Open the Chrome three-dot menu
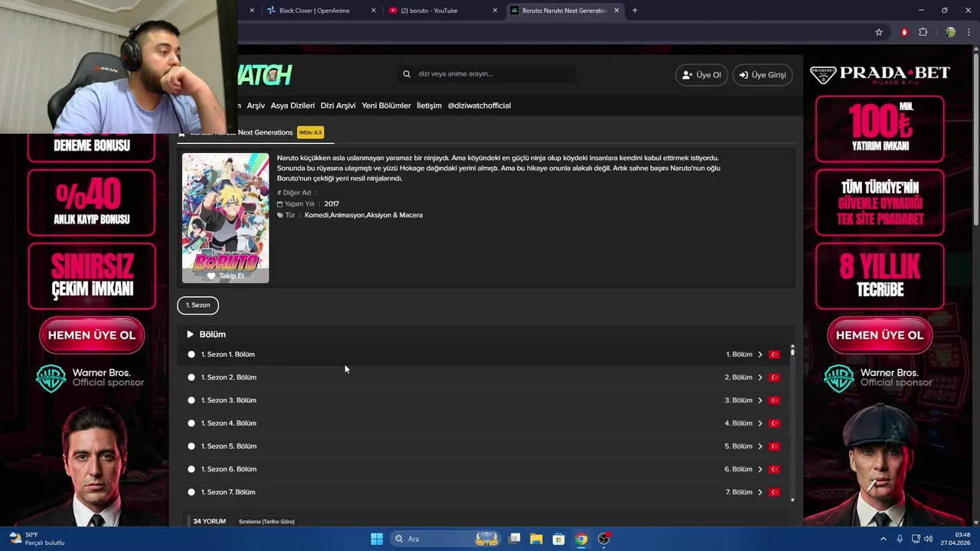Screen dimensions: 980x551 tap(969, 32)
